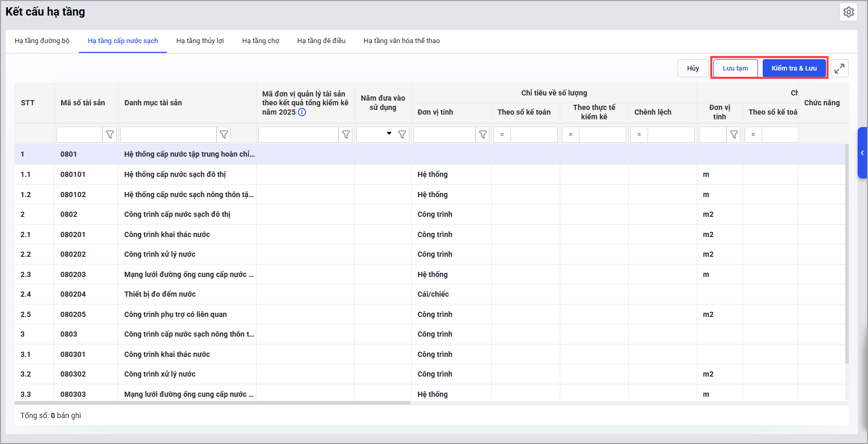Switch to Hạ tầng thủy lợi tab
Viewport: 868px width, 444px height.
(x=200, y=41)
